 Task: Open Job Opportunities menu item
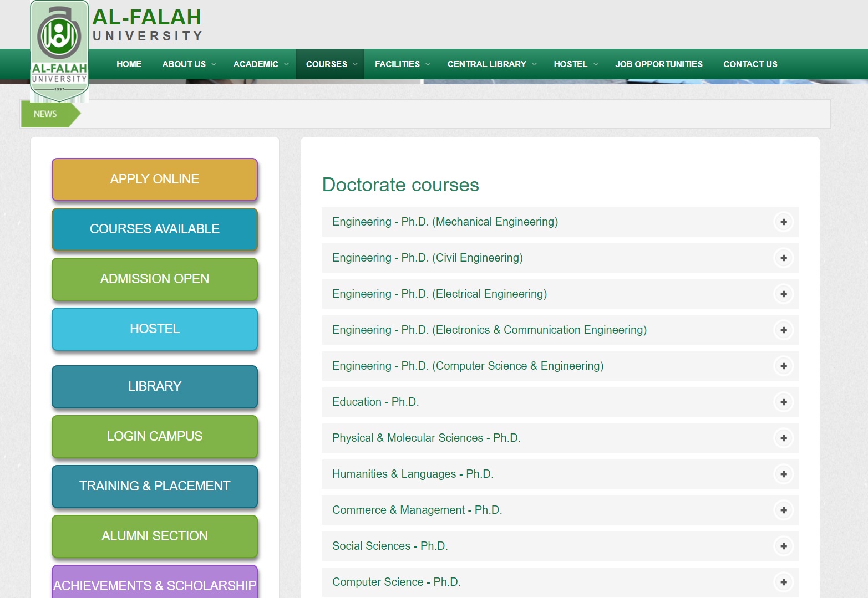659,64
